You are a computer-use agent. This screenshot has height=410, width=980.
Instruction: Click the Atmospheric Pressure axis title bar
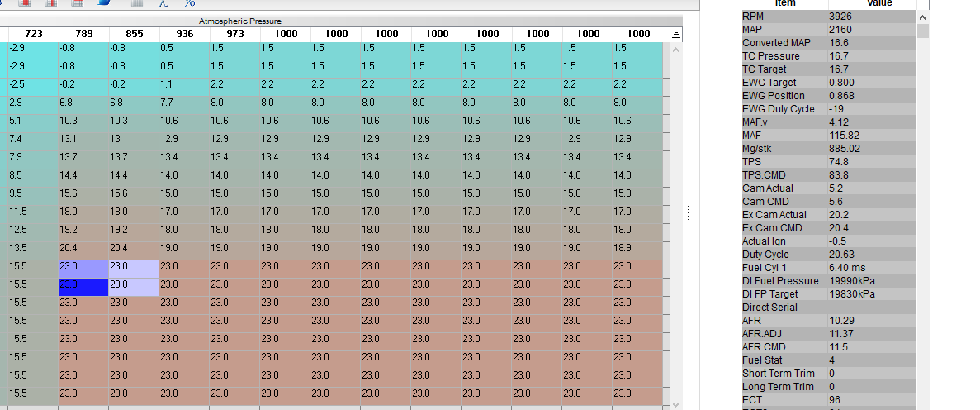tap(240, 21)
